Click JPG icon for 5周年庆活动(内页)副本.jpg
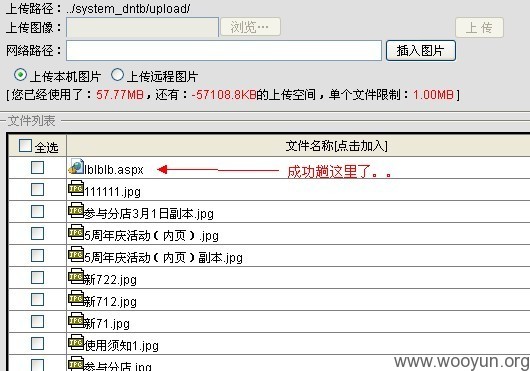Viewport: 530px width, 371px height. [x=76, y=254]
